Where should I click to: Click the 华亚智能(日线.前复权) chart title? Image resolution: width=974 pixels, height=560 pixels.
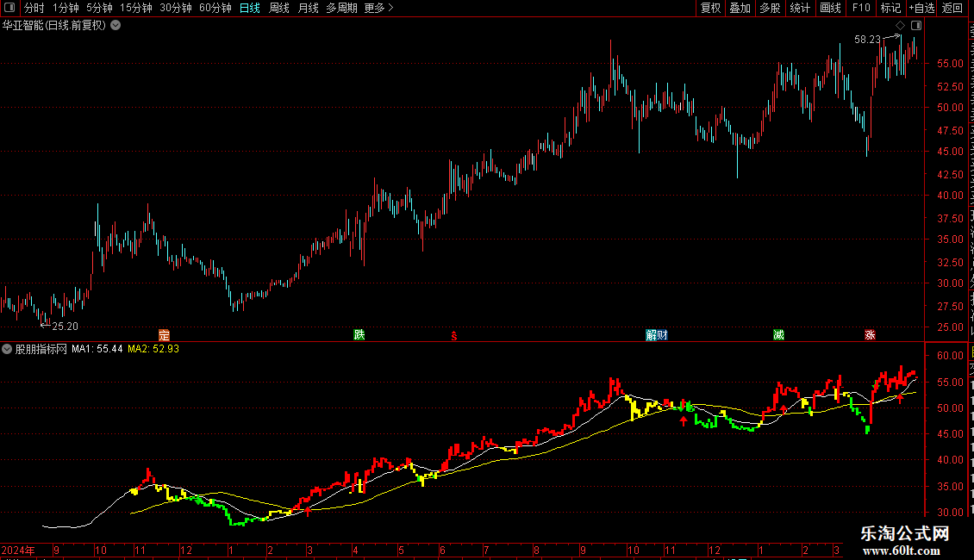point(54,26)
